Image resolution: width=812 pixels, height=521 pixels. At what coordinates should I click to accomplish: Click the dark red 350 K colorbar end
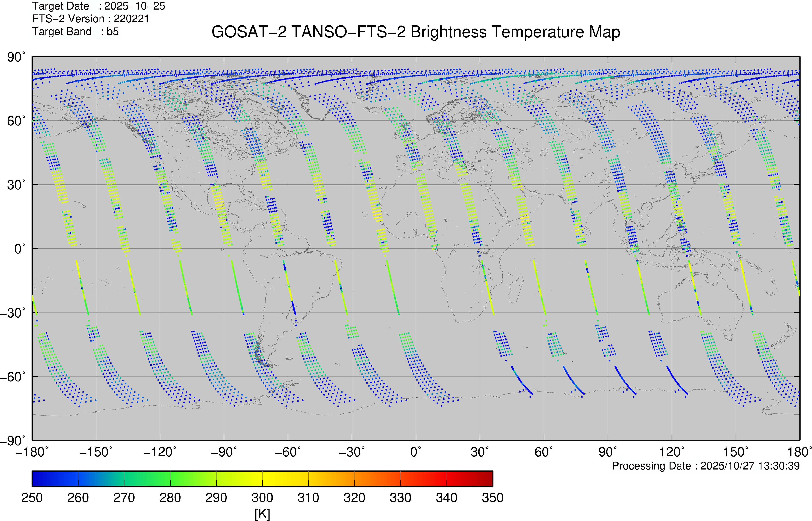[490, 478]
